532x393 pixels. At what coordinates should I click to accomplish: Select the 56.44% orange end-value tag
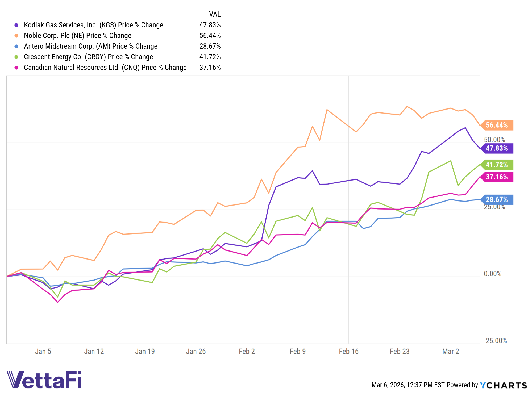pyautogui.click(x=497, y=125)
